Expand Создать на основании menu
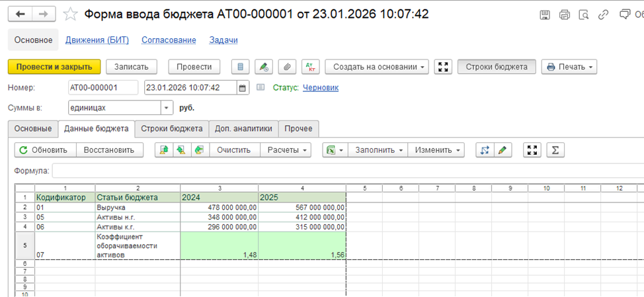The width and height of the screenshot is (644, 297). click(x=377, y=67)
